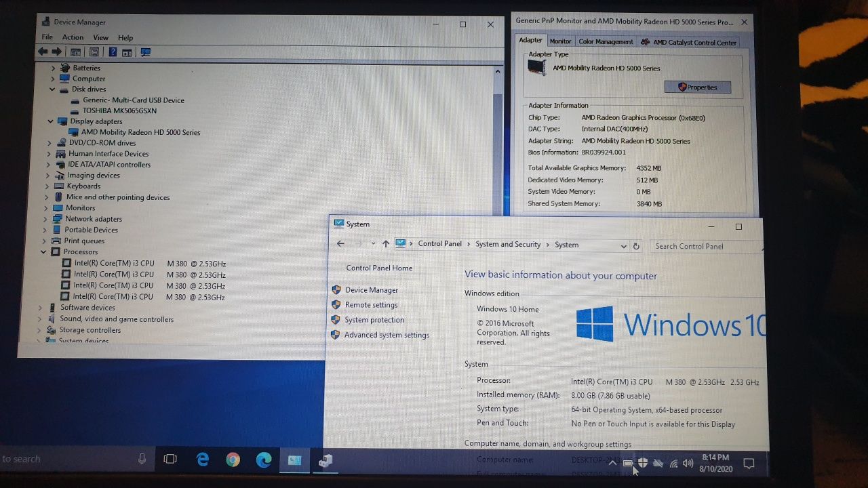Click the clock showing 8:14 PM
Image resolution: width=868 pixels, height=488 pixels.
click(x=715, y=457)
